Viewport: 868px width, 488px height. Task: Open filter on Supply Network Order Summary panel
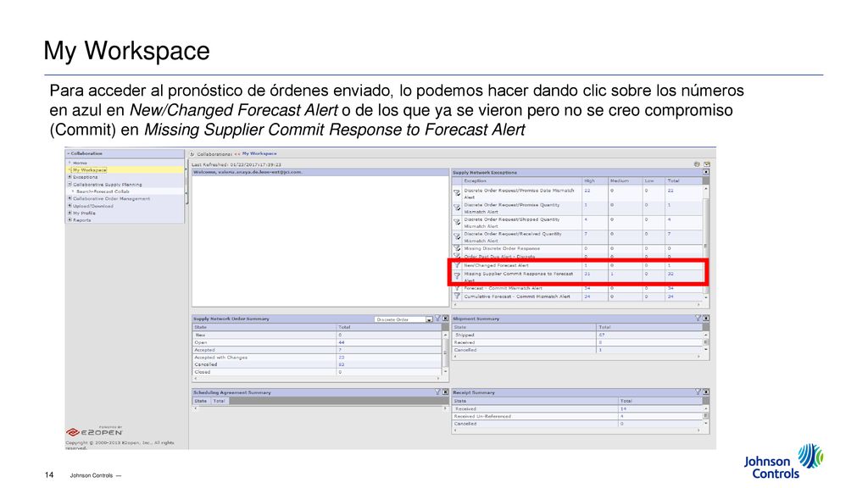pos(437,319)
